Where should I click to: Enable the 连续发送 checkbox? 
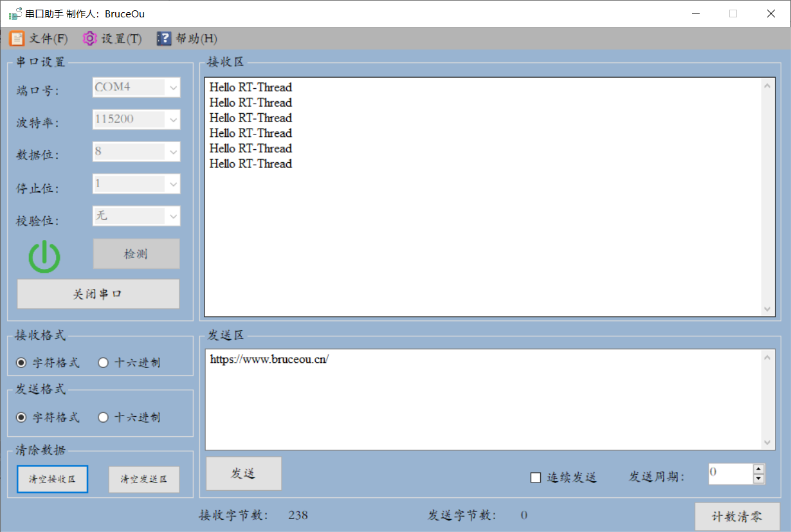(x=535, y=477)
